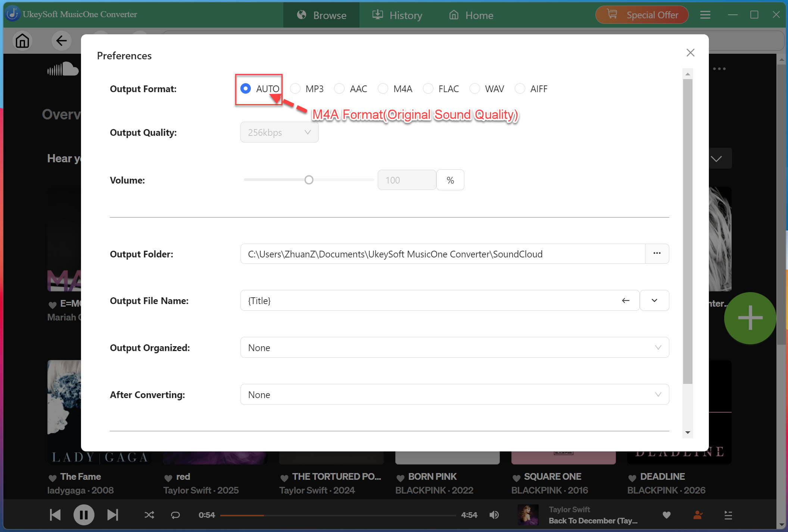This screenshot has height=532, width=788.
Task: Skip to next track
Action: tap(113, 515)
